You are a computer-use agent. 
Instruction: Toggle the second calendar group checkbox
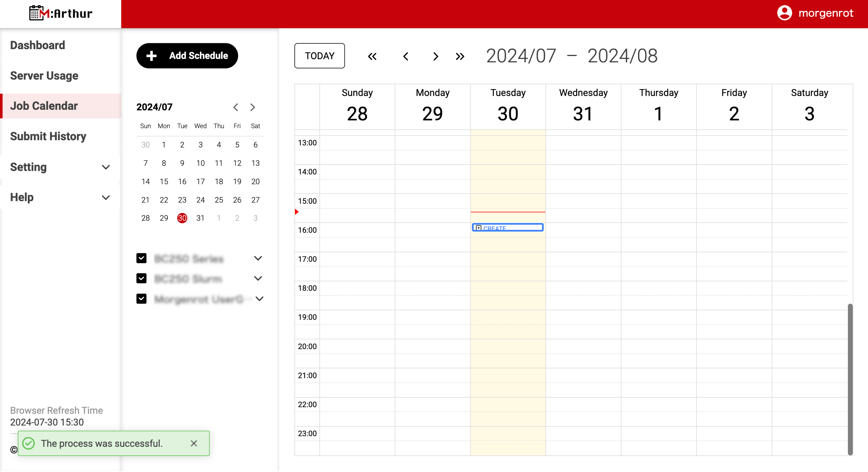click(141, 278)
